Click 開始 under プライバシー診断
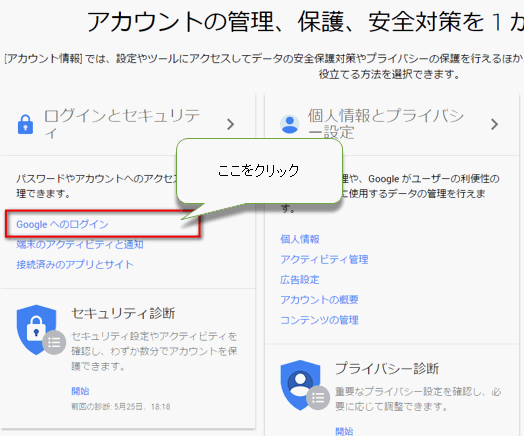The height and width of the screenshot is (436, 524). (344, 431)
